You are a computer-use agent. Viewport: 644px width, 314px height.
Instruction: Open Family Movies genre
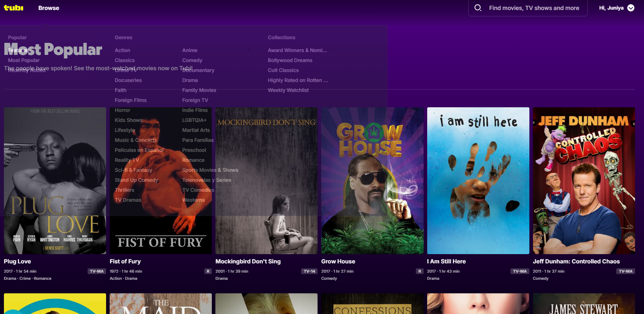coord(199,90)
